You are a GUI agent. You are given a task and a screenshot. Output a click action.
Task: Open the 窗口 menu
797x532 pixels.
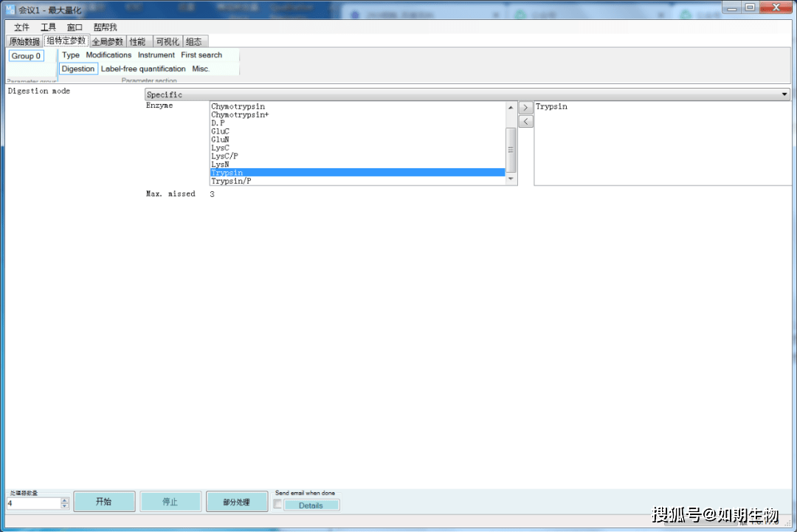coord(75,27)
